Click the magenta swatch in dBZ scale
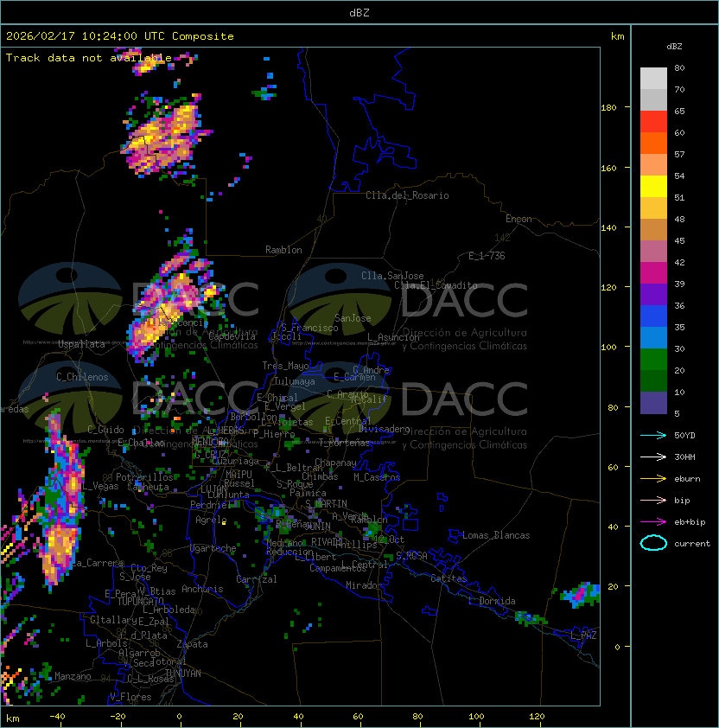The width and height of the screenshot is (719, 728). [653, 273]
